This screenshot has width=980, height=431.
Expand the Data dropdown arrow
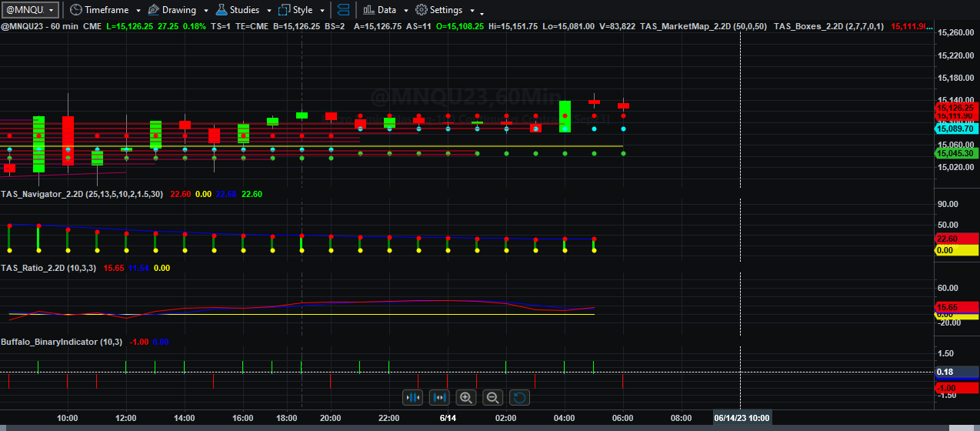pyautogui.click(x=405, y=11)
